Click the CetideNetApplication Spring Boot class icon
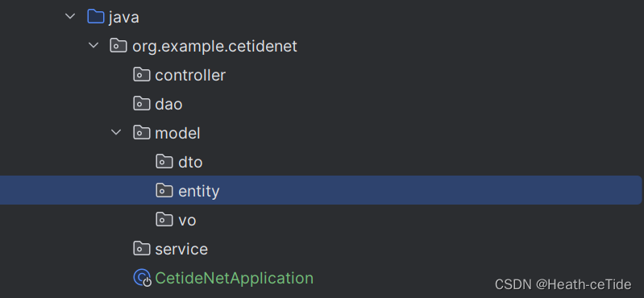This screenshot has width=644, height=298. point(142,278)
